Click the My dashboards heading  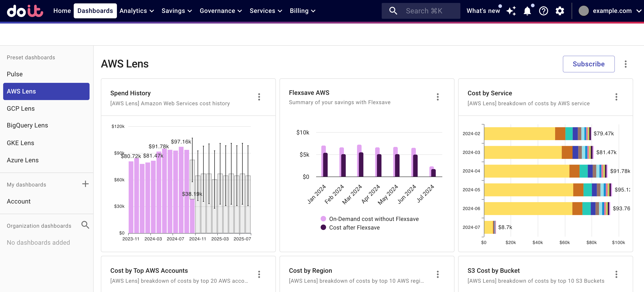click(26, 185)
